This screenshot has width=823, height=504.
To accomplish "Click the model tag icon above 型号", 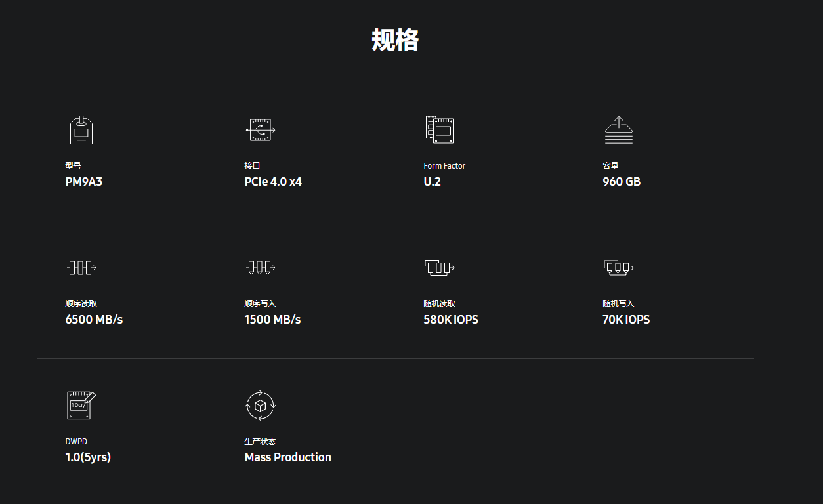I will click(81, 130).
